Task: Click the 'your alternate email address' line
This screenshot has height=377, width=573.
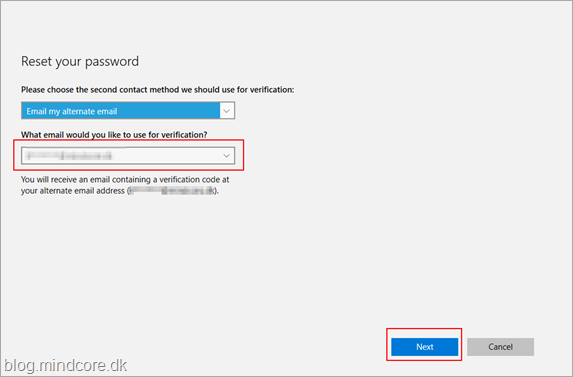Action: click(119, 191)
